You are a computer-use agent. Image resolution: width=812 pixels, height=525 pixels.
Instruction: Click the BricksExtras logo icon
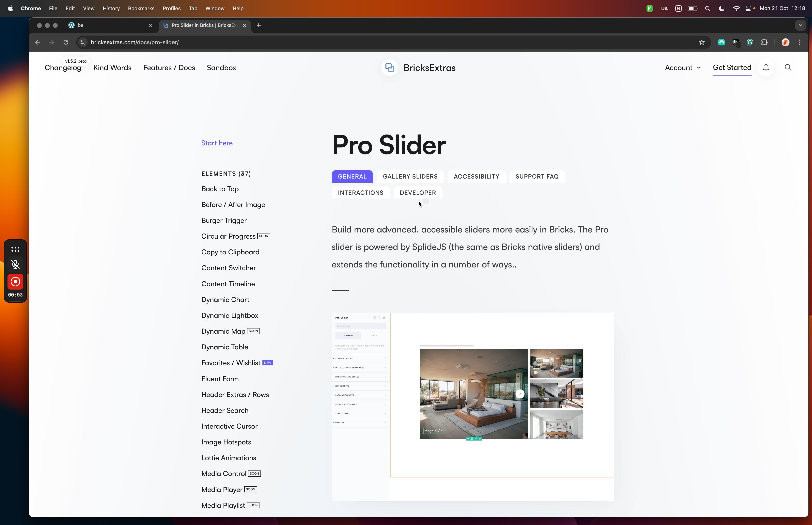coord(390,68)
